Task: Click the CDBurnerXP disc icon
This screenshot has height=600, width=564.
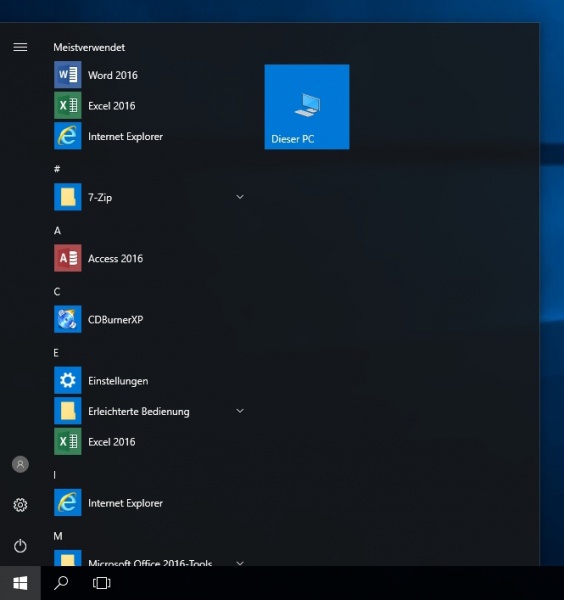Action: point(68,320)
